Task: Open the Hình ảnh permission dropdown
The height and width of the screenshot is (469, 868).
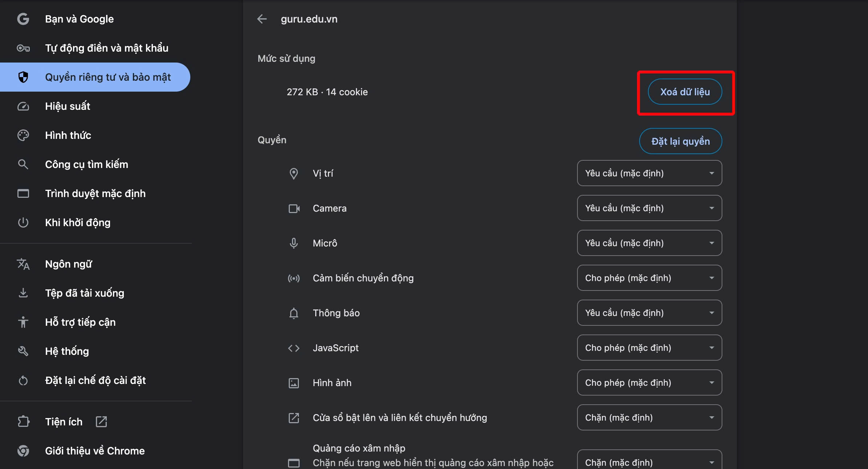Action: pos(649,382)
